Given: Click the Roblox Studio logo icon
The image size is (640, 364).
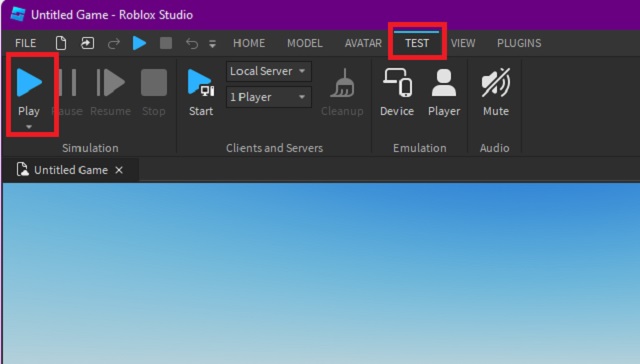Looking at the screenshot, I should [18, 14].
